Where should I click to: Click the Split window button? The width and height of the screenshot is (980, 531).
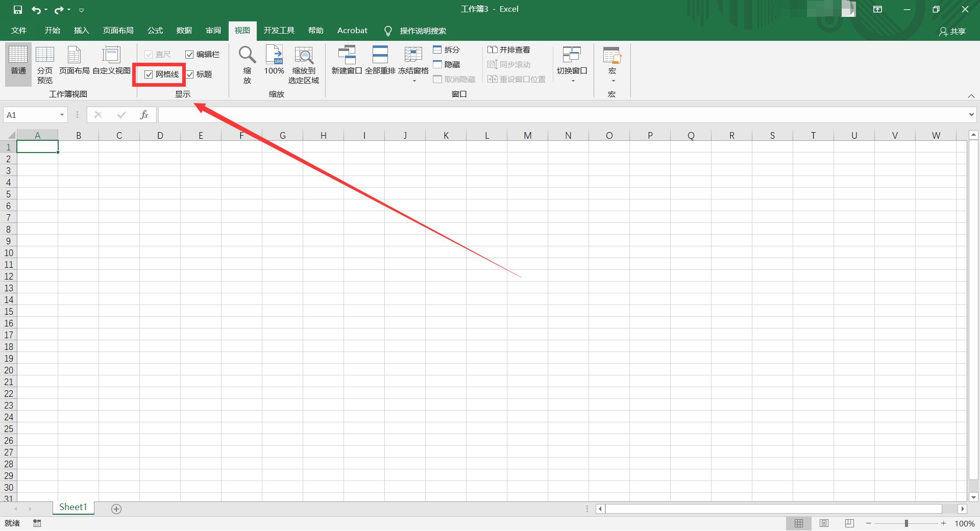coord(446,50)
